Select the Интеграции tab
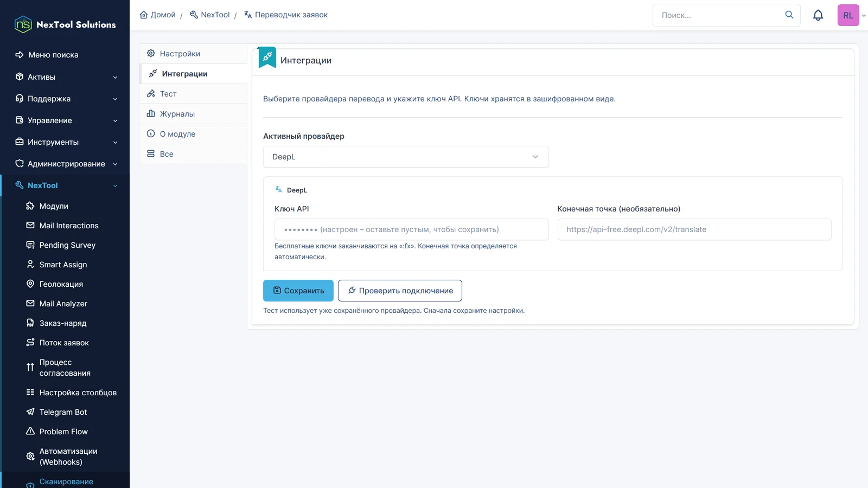This screenshot has height=488, width=868. point(193,74)
